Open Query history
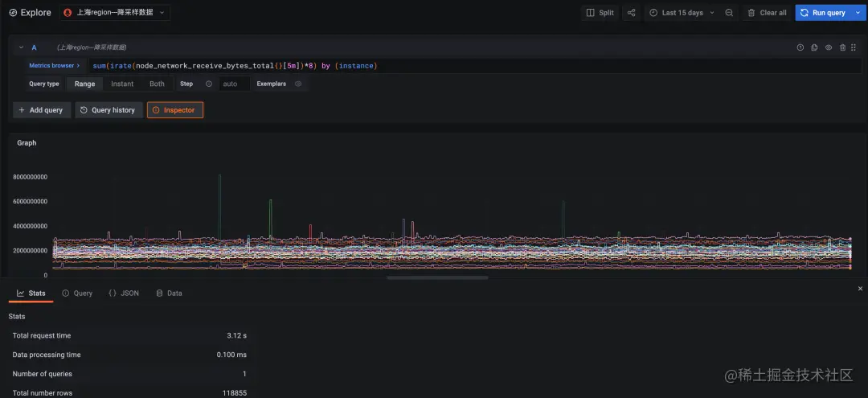 point(108,110)
